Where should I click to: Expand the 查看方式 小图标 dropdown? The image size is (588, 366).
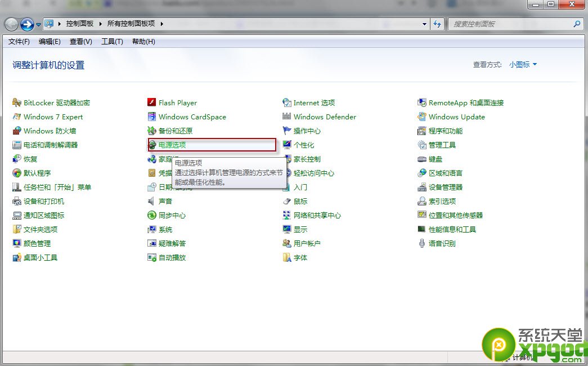tap(523, 65)
